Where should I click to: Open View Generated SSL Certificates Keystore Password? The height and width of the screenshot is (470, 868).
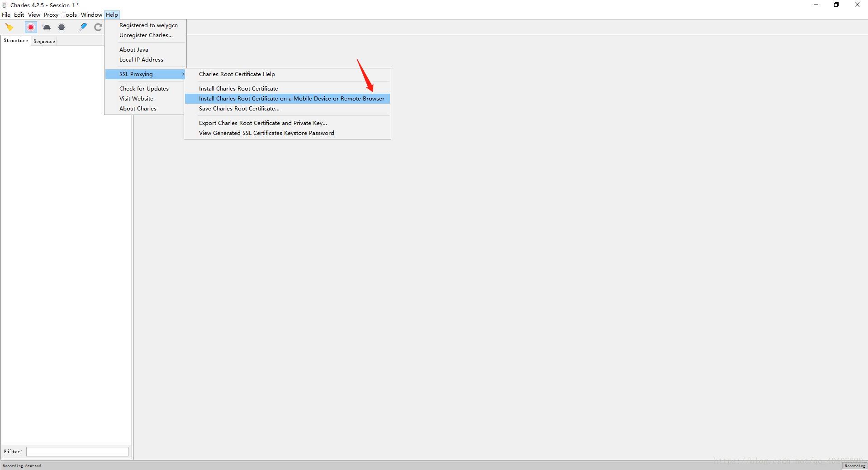pyautogui.click(x=287, y=133)
